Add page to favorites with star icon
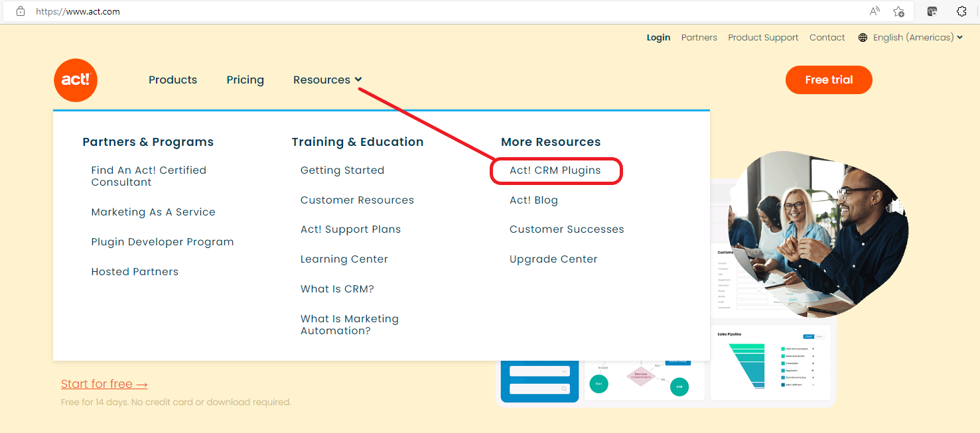Viewport: 980px width, 433px height. pos(898,11)
